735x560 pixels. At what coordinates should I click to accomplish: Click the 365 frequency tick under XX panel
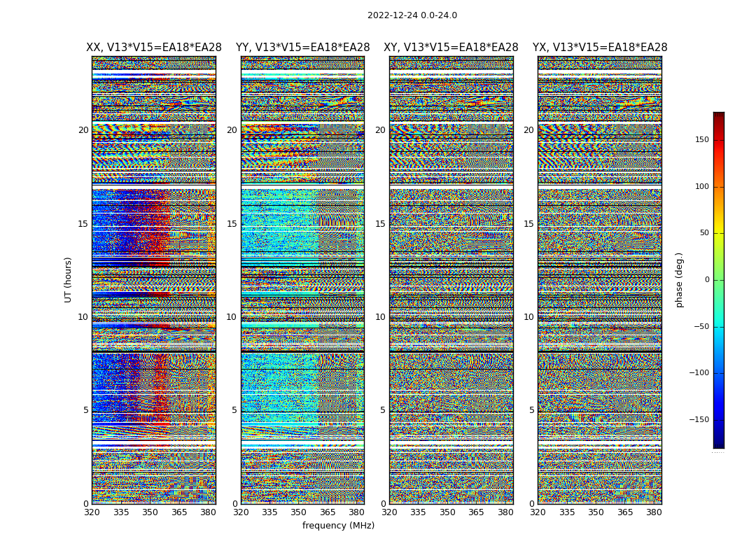(x=179, y=512)
